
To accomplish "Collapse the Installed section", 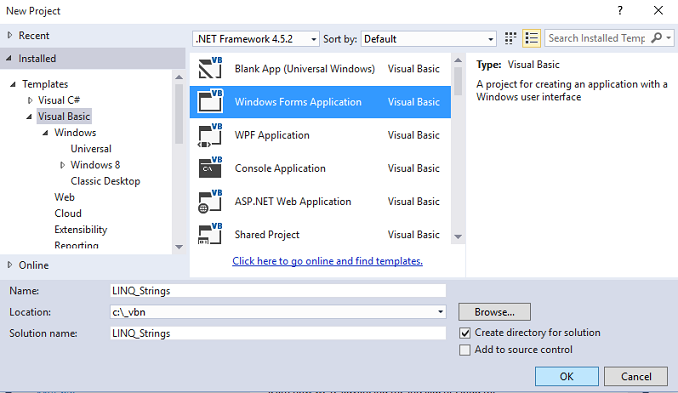I will (x=9, y=58).
